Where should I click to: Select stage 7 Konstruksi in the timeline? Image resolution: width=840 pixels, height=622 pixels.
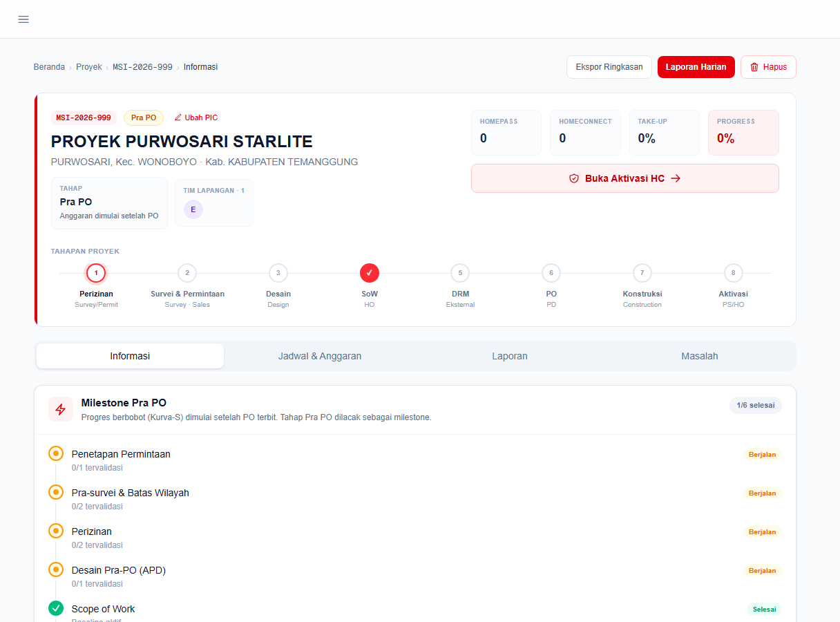click(642, 273)
